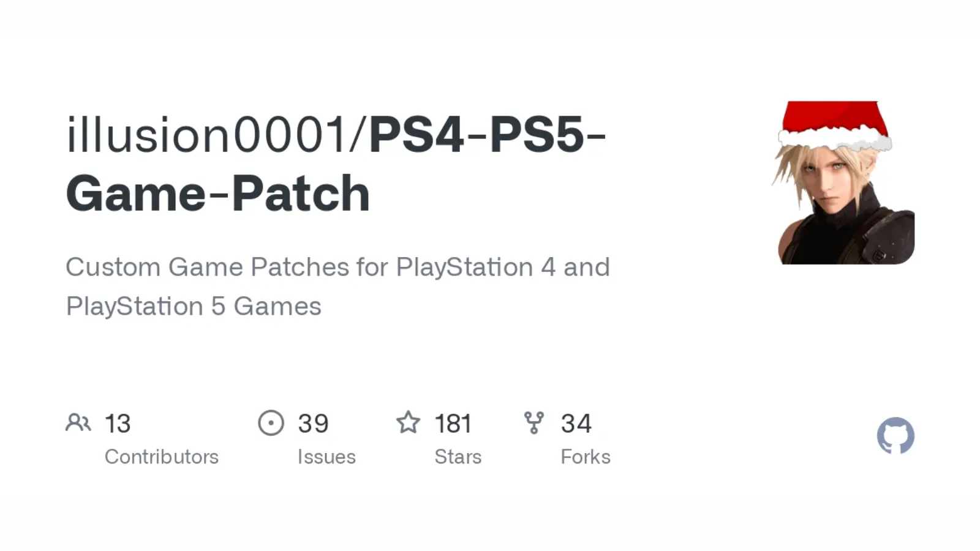Open the illusion0001 avatar image

[846, 202]
